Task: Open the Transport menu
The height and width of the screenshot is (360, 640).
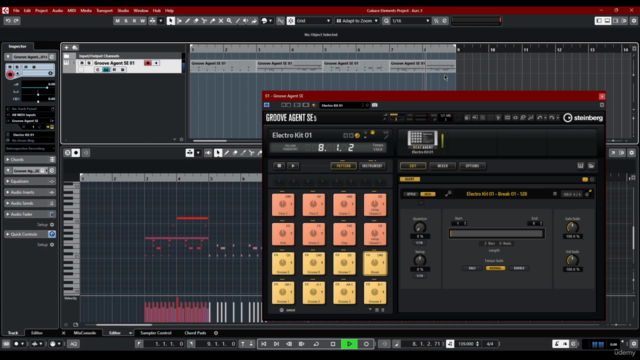Action: point(104,11)
